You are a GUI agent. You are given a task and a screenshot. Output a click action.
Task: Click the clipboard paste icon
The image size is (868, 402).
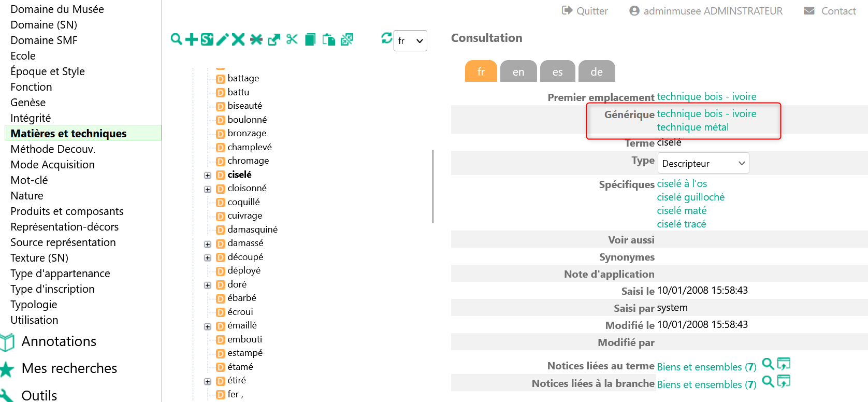click(x=329, y=39)
